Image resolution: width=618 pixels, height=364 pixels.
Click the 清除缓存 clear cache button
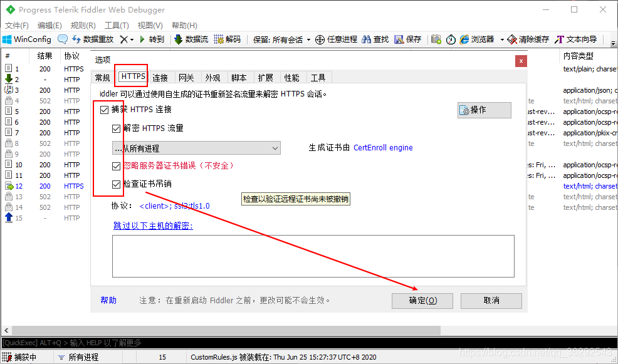pyautogui.click(x=528, y=39)
